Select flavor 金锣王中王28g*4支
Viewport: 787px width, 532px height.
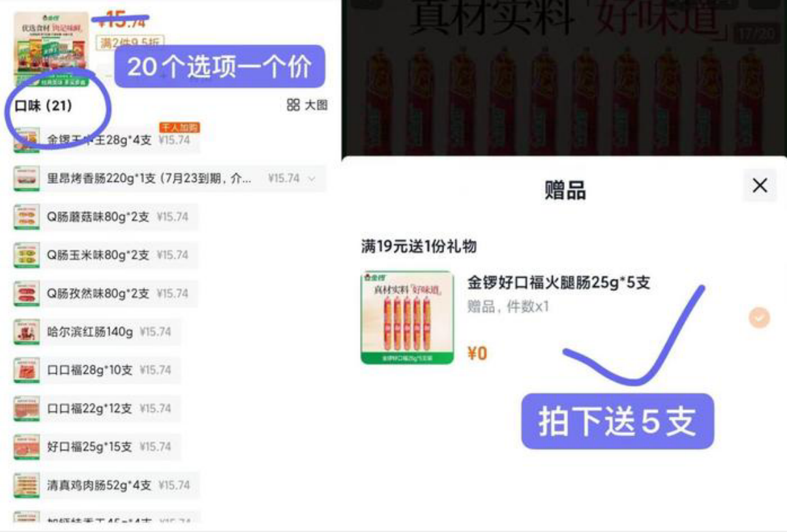coord(106,140)
